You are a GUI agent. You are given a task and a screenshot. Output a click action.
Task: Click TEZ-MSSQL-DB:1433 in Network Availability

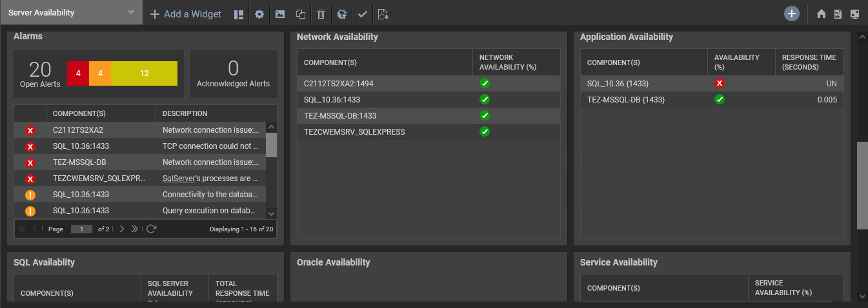(340, 115)
